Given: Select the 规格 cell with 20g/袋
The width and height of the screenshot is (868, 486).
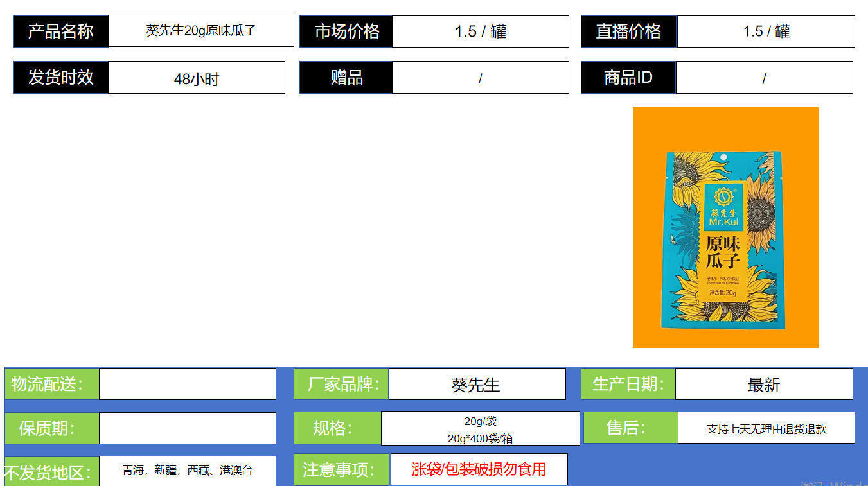Looking at the screenshot, I should point(480,429).
